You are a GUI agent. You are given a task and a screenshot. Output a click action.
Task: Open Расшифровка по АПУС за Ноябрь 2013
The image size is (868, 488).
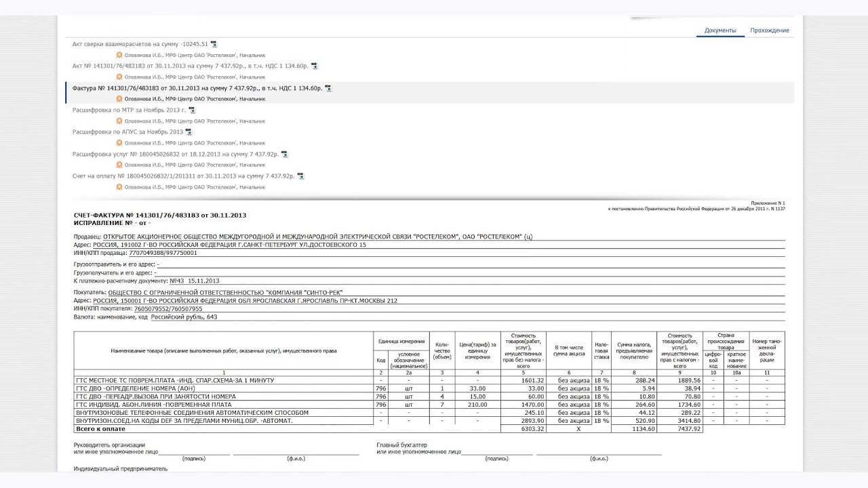pyautogui.click(x=127, y=132)
